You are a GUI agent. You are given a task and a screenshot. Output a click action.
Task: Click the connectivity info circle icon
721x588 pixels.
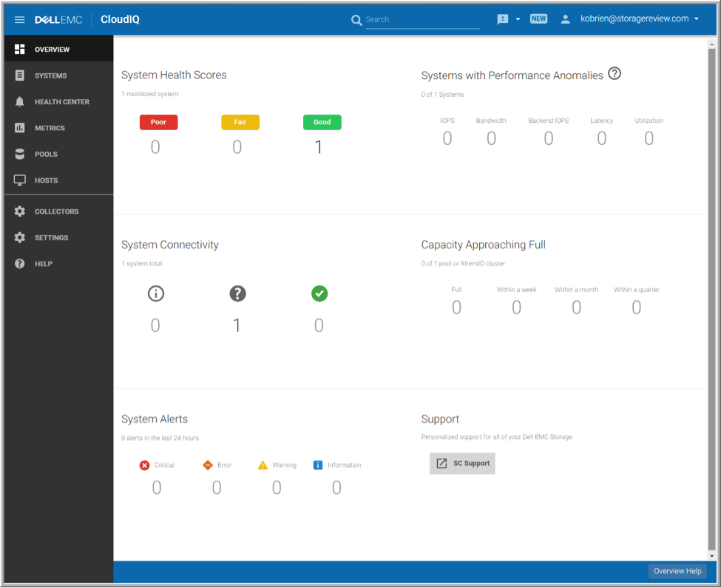pos(156,294)
